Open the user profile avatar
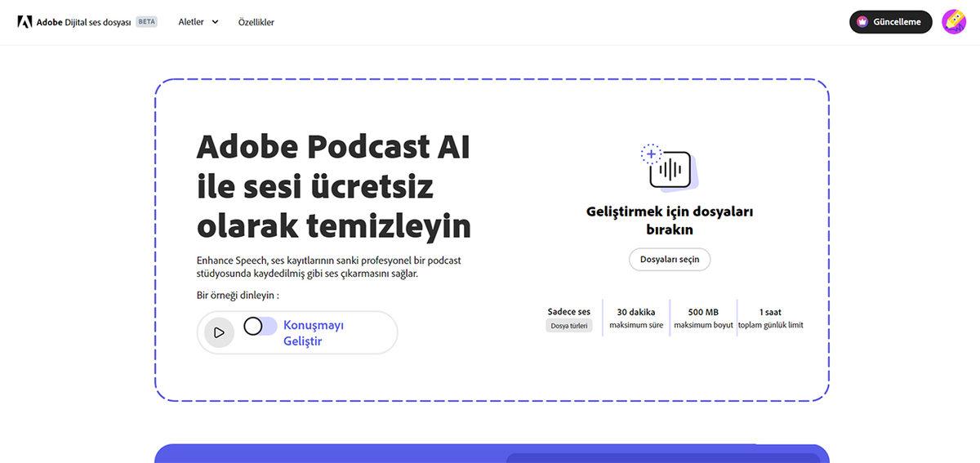The image size is (980, 463). point(954,22)
